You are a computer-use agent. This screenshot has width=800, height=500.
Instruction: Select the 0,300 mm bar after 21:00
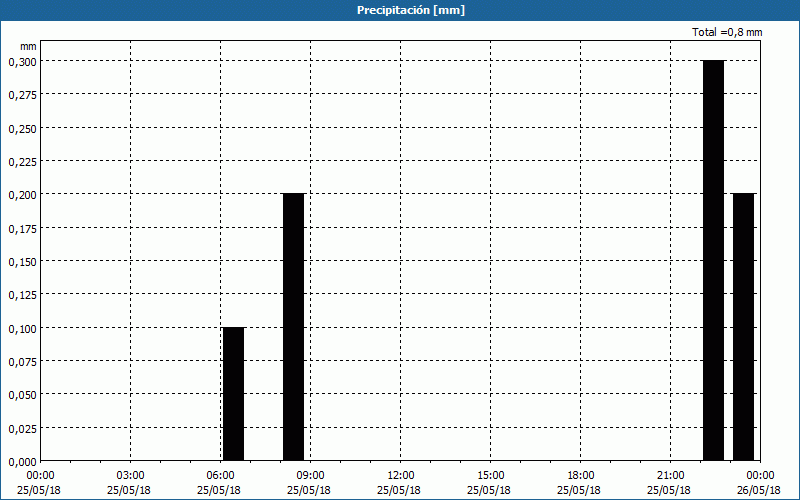(x=713, y=260)
